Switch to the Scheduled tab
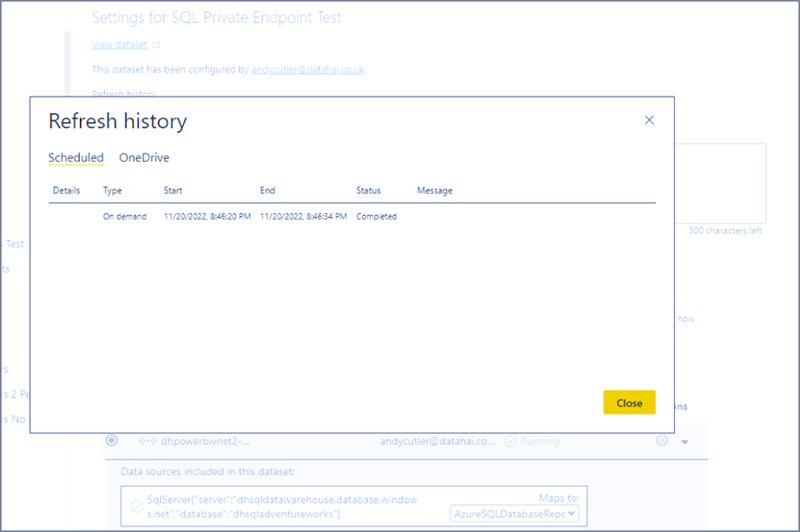Viewport: 800px width, 532px height. [76, 157]
